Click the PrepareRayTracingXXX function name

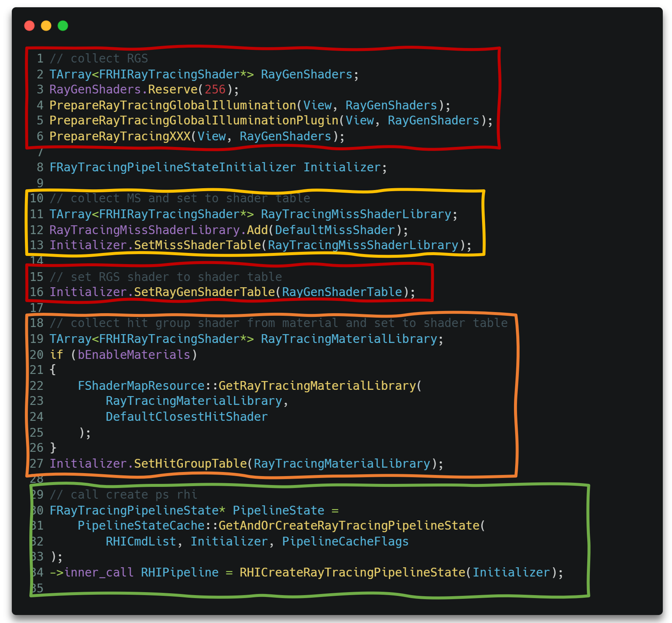(120, 137)
